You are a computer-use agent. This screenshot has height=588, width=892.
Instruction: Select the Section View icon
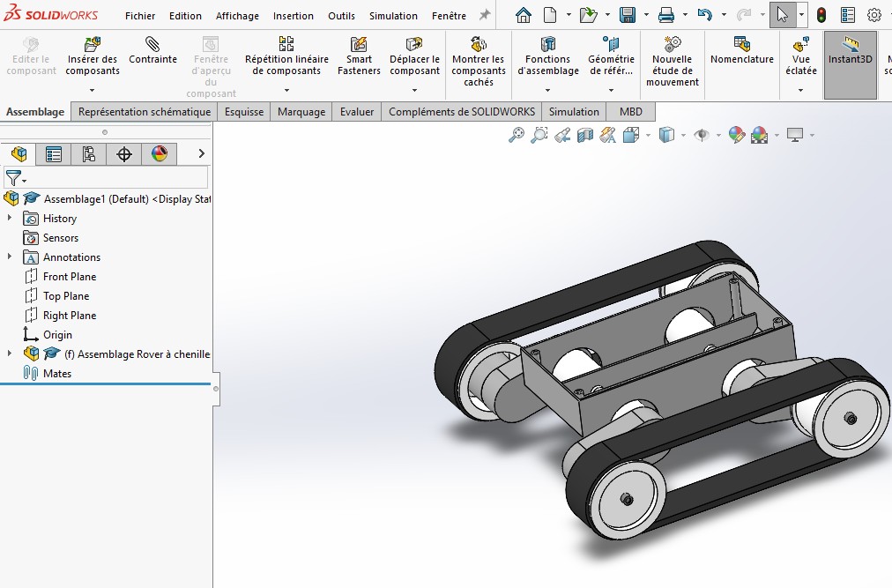[584, 135]
